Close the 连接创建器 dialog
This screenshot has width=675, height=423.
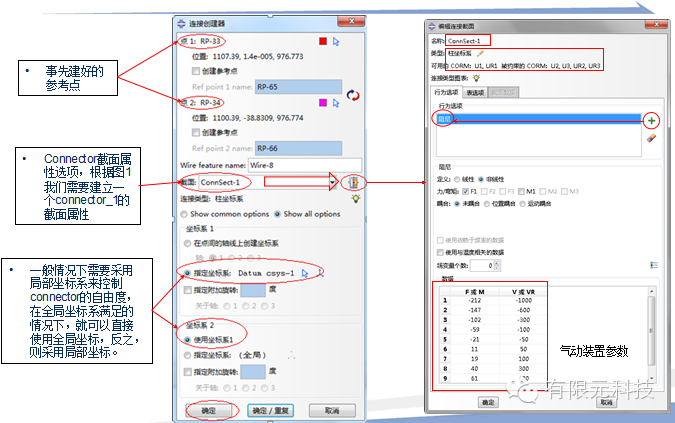351,22
